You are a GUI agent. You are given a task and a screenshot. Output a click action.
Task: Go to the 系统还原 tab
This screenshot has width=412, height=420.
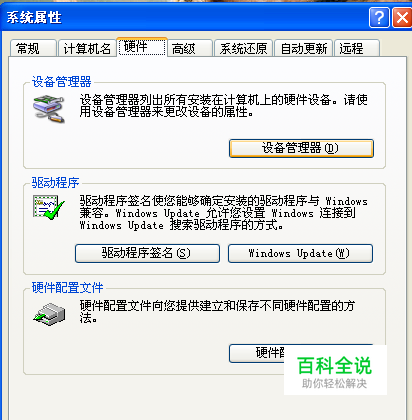[x=243, y=48]
